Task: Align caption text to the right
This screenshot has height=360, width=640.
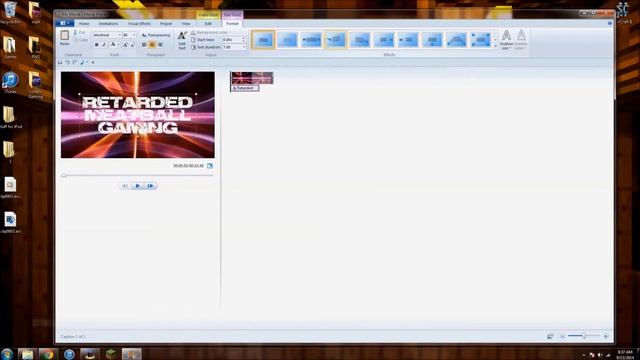Action: (160, 44)
